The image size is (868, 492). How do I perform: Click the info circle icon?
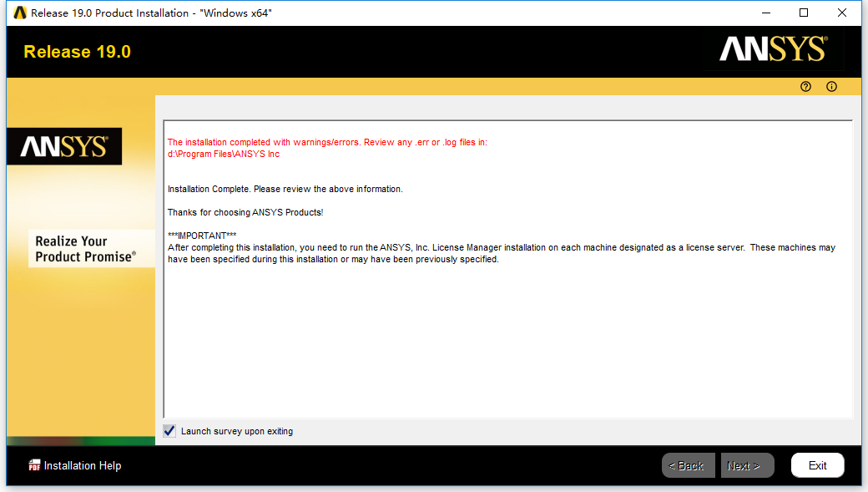coord(831,86)
